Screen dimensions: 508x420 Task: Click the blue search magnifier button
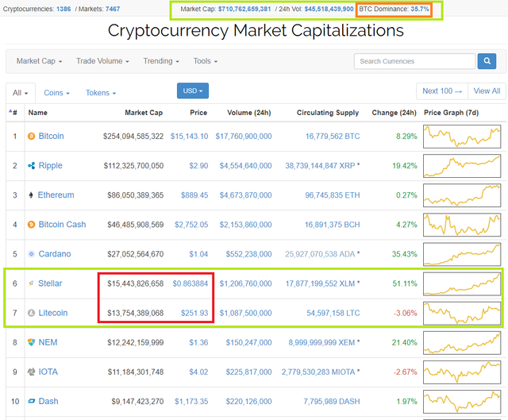point(487,61)
